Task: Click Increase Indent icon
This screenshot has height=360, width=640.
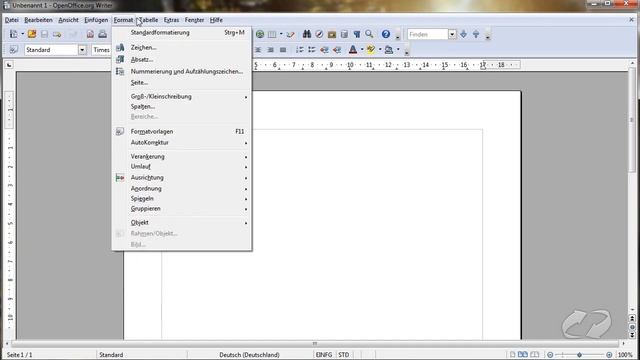Action: point(337,50)
